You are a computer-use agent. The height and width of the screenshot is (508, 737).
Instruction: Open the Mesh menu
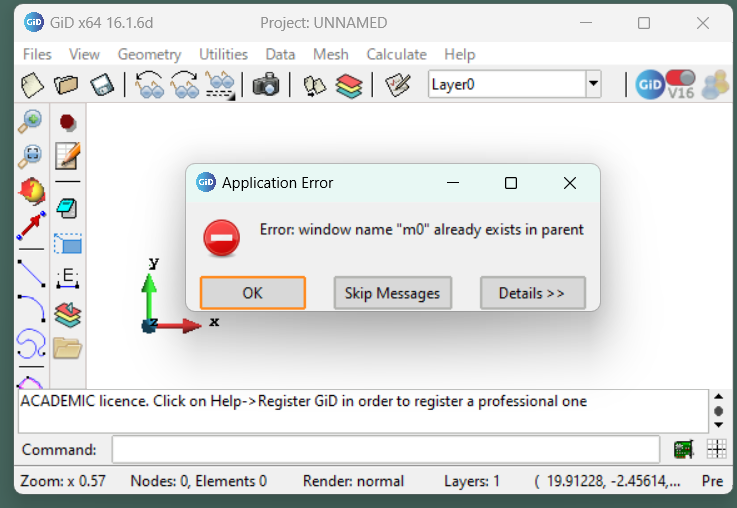point(330,54)
